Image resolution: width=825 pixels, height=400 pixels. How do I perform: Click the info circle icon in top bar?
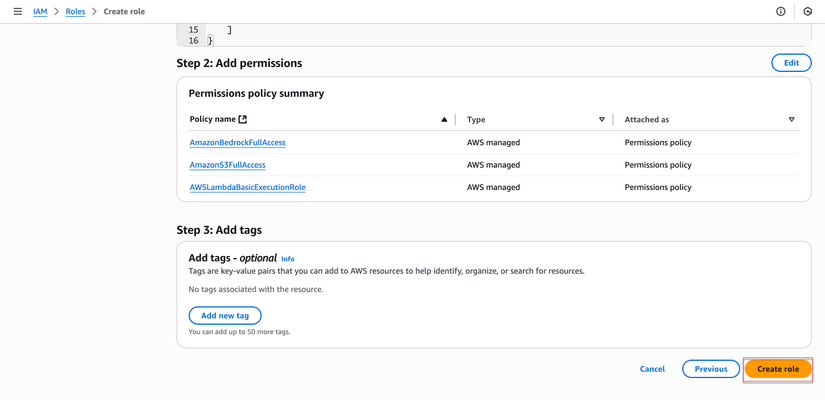pos(781,11)
